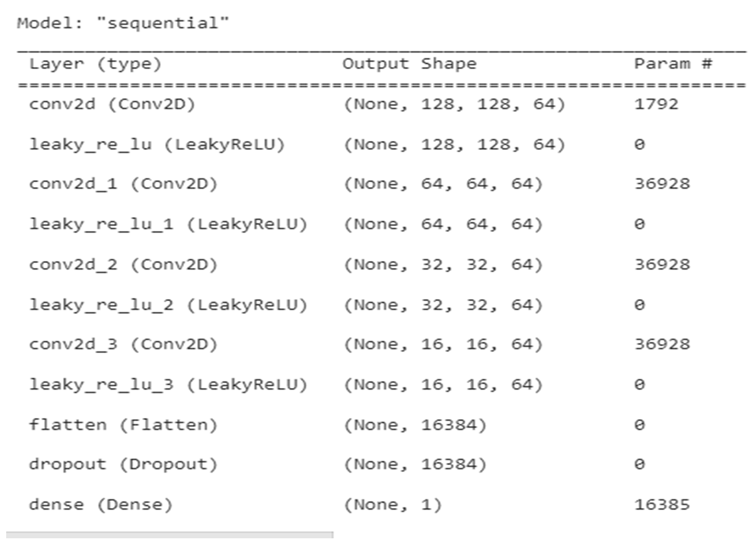Viewport: 756px width, 544px height.
Task: Click the leaky_re_lu_1 (LeakyReLU) layer name
Action: (x=168, y=224)
